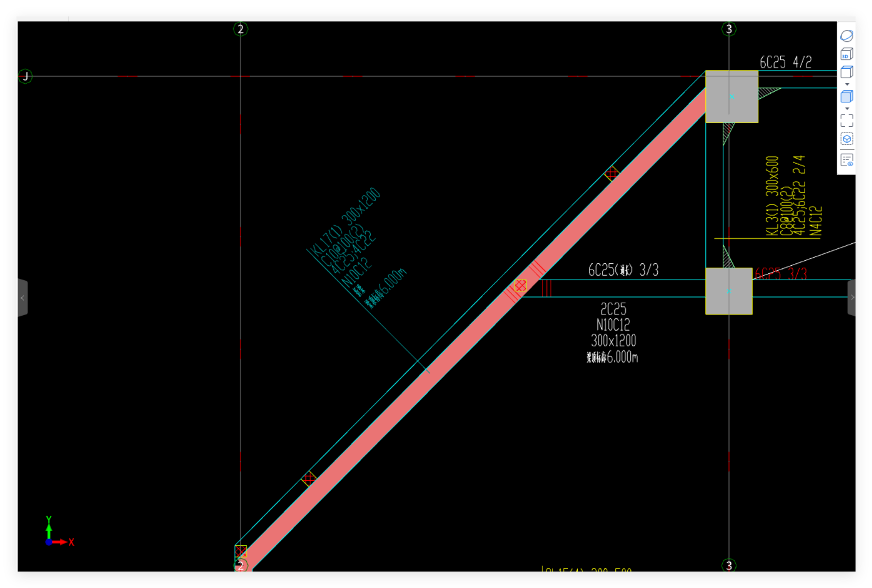872x588 pixels.
Task: Open the display settings list icon
Action: 847,160
